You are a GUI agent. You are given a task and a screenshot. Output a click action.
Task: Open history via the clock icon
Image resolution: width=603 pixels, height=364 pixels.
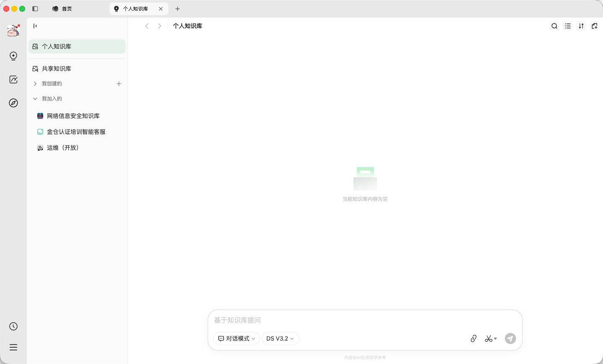click(x=13, y=326)
